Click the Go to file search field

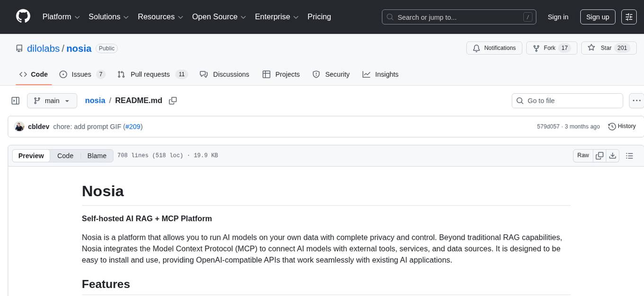click(x=567, y=100)
